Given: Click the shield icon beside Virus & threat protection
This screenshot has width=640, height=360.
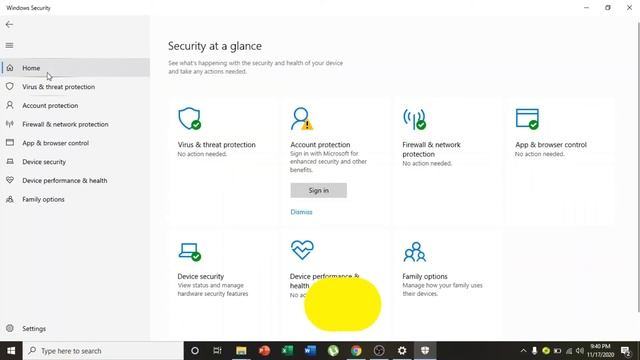Looking at the screenshot, I should pyautogui.click(x=10, y=87).
